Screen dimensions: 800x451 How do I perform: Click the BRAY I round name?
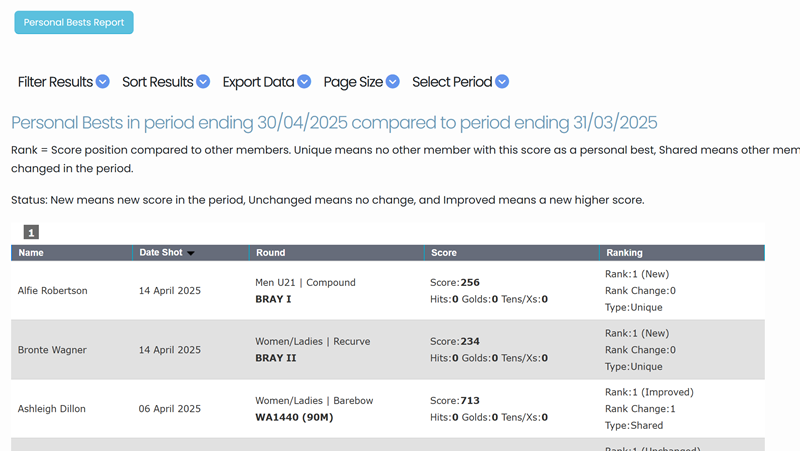click(x=273, y=299)
